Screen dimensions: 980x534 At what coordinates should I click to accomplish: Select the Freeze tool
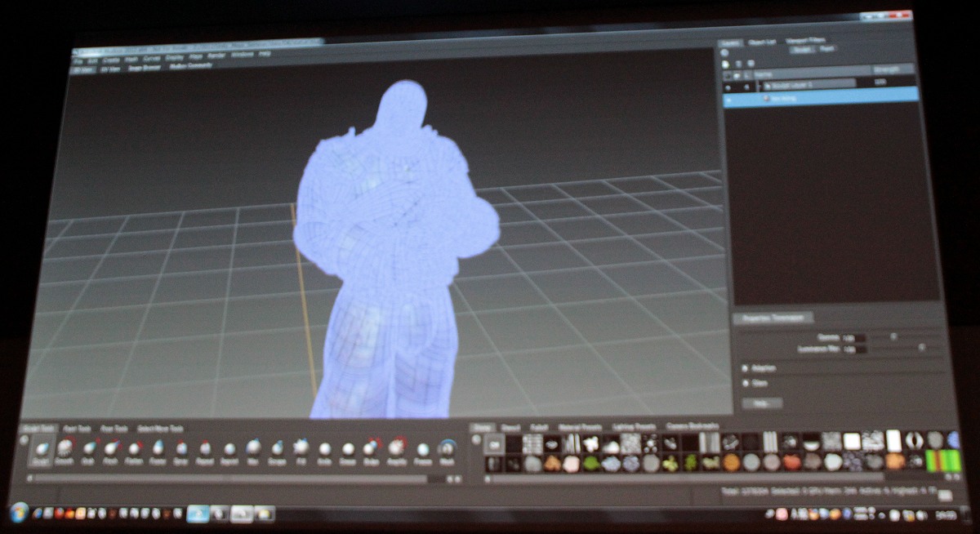tap(422, 449)
